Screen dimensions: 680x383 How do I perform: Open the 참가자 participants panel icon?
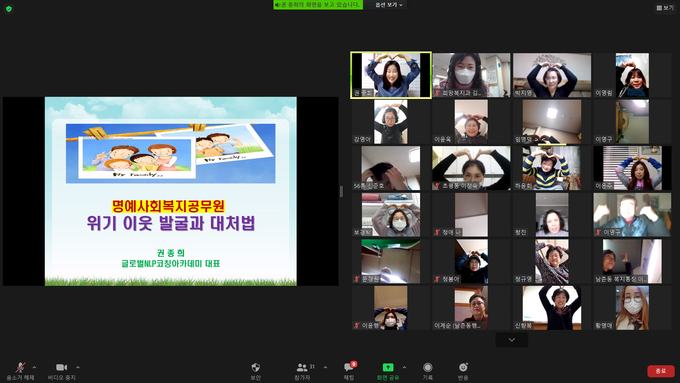coord(301,367)
